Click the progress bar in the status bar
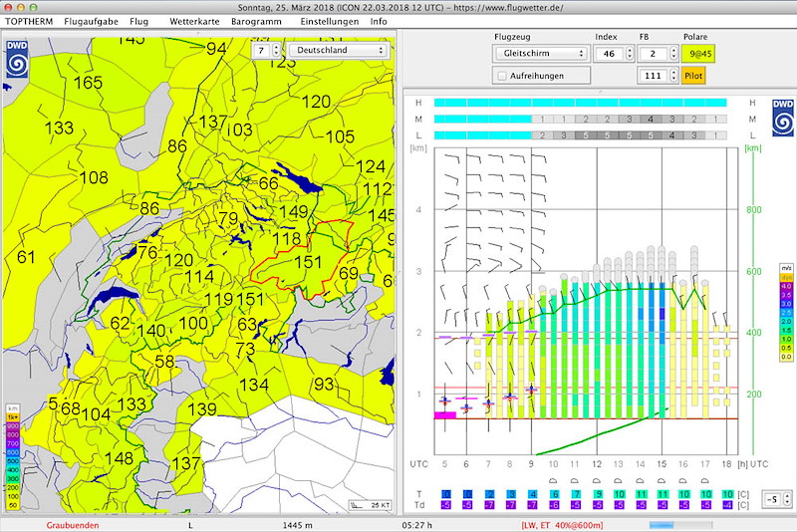 point(680,525)
